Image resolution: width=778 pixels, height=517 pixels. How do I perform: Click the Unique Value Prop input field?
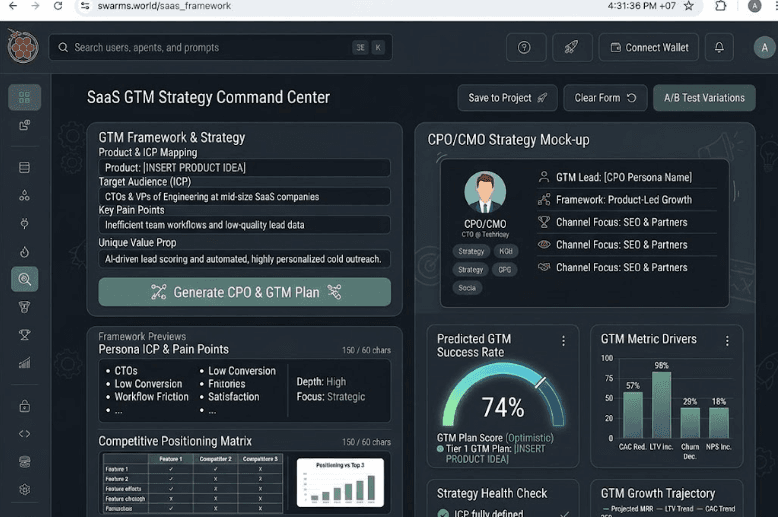[244, 259]
